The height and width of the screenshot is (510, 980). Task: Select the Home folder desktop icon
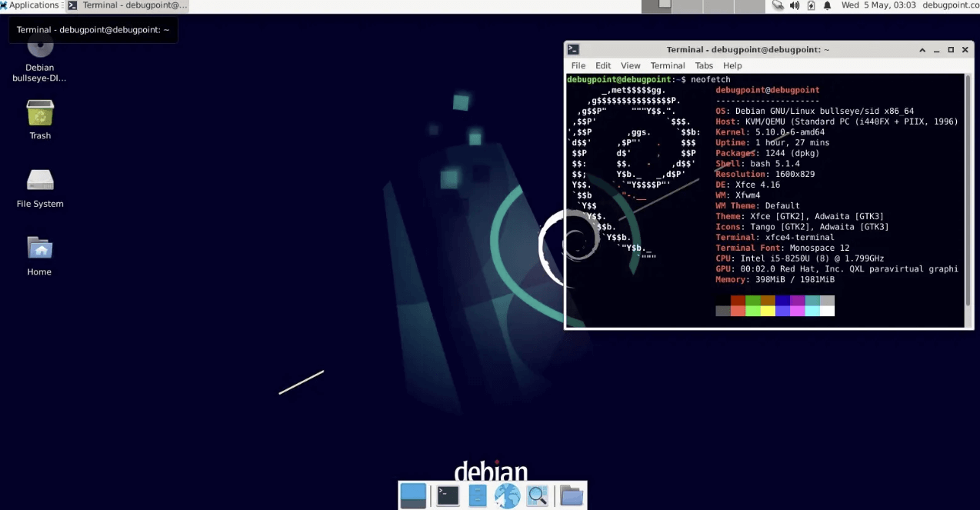(x=39, y=255)
